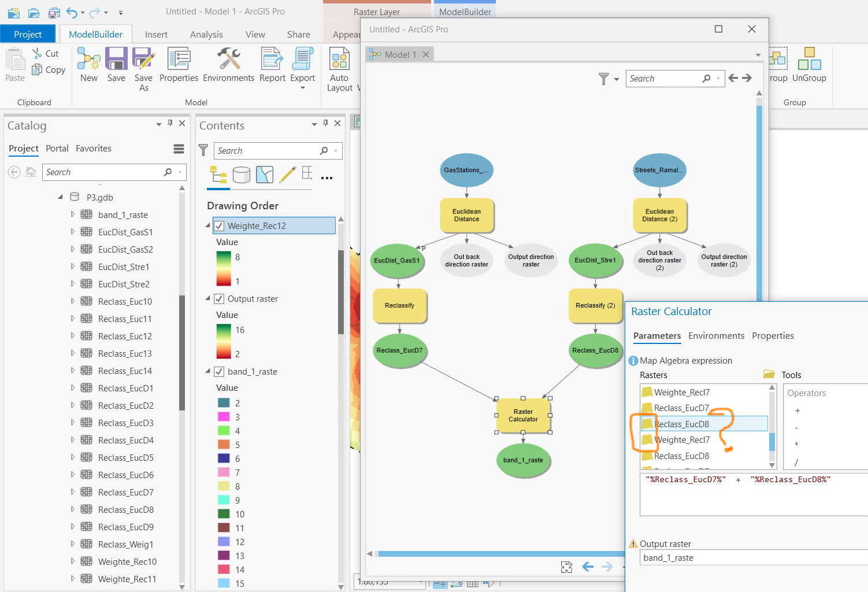Collapse the P3.gdb geodatabase node
The height and width of the screenshot is (592, 868).
pyautogui.click(x=60, y=197)
